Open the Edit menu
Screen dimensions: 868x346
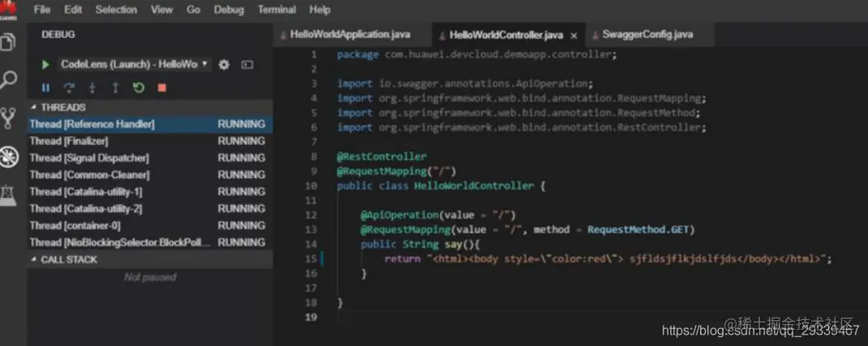point(73,10)
